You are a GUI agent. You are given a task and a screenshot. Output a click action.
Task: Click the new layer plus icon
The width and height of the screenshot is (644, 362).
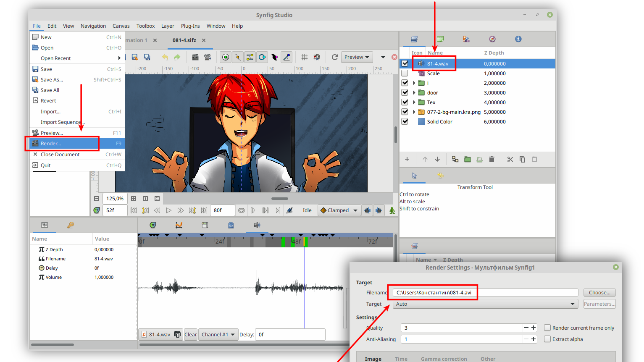[407, 159]
